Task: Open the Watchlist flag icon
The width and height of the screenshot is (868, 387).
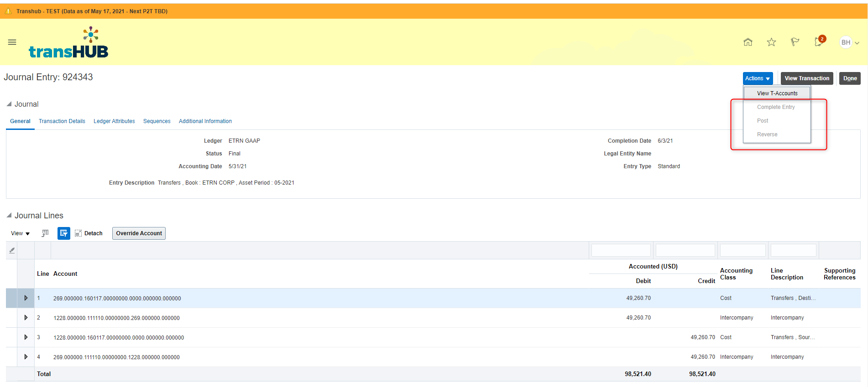Action: point(795,42)
